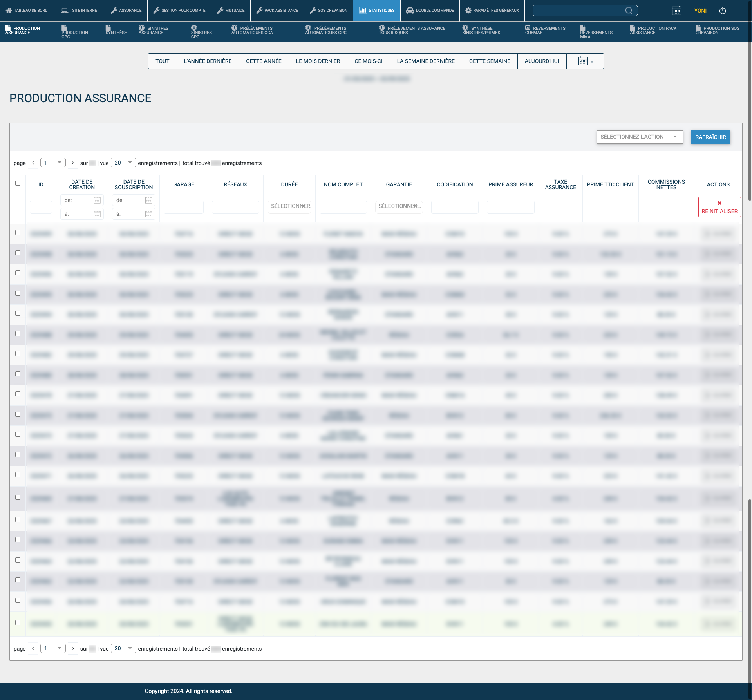Click the Rafraîchir button
This screenshot has width=752, height=700.
[x=710, y=137]
